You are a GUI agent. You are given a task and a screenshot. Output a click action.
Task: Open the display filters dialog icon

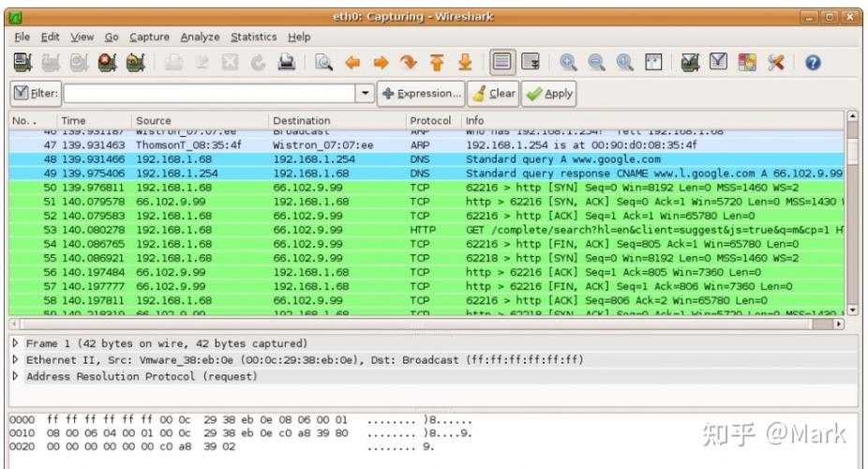(719, 62)
